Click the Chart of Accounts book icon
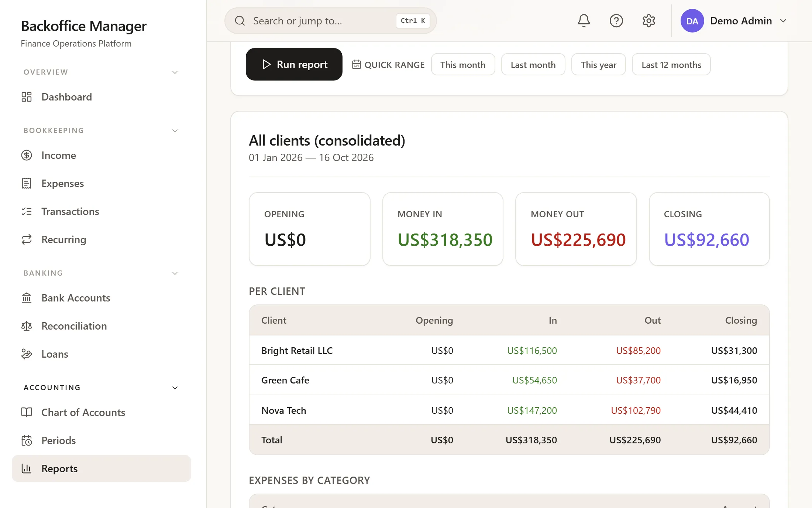The width and height of the screenshot is (812, 508). [x=27, y=412]
